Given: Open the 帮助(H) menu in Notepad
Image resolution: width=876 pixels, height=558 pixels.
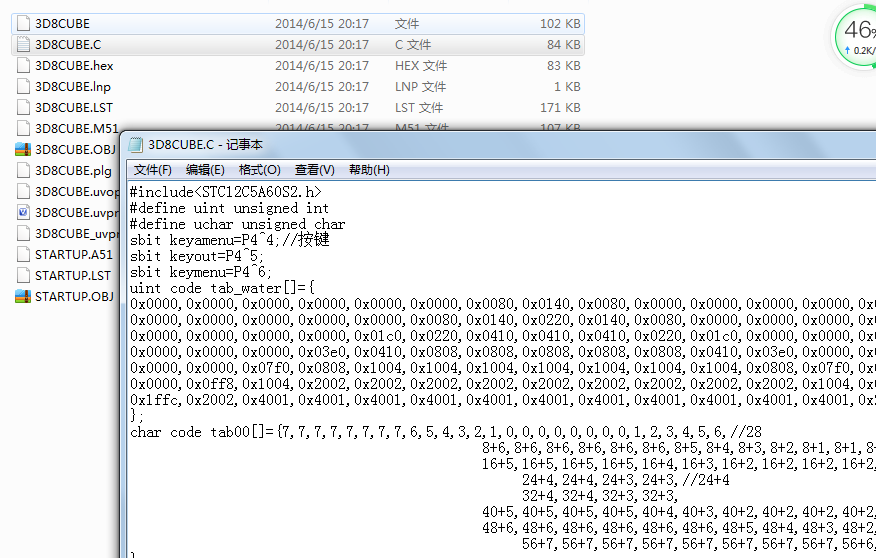Looking at the screenshot, I should coord(369,170).
